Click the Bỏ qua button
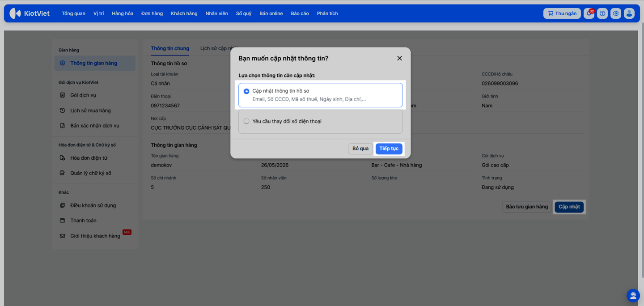 click(360, 149)
